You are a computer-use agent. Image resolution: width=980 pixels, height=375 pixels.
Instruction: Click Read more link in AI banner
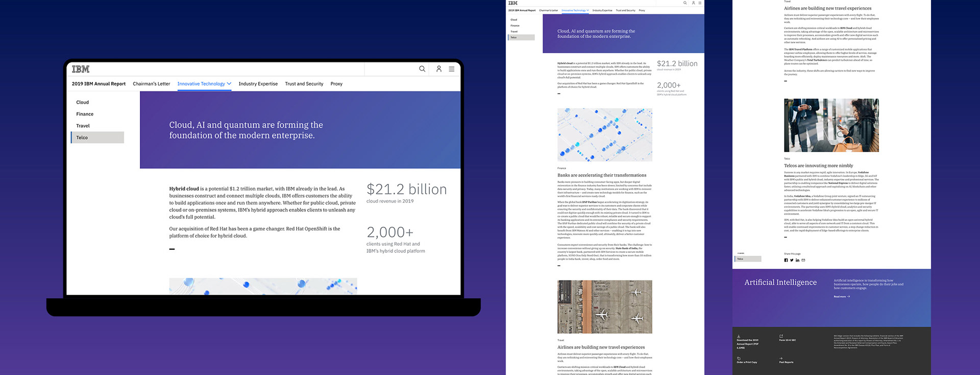coord(842,296)
